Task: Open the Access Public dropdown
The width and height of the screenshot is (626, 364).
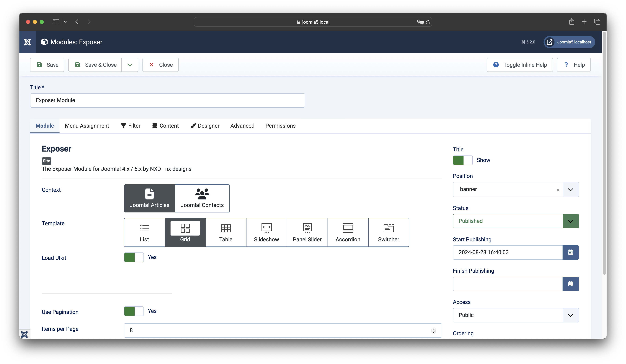Action: tap(516, 315)
